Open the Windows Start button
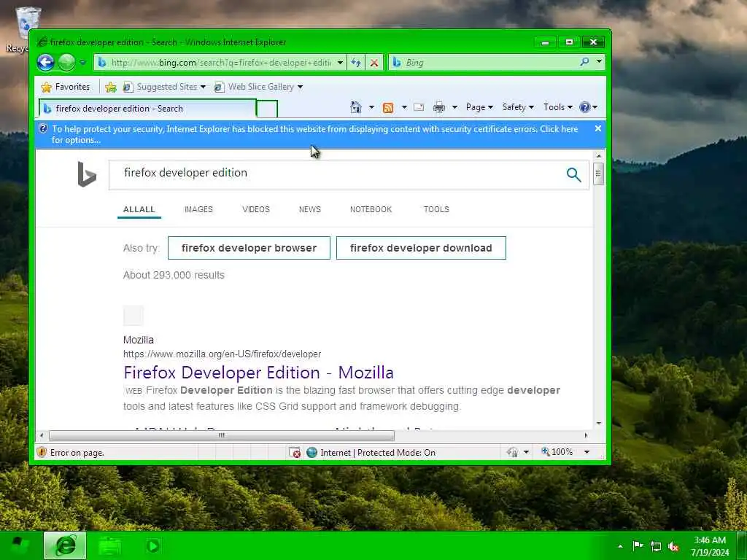 19,545
